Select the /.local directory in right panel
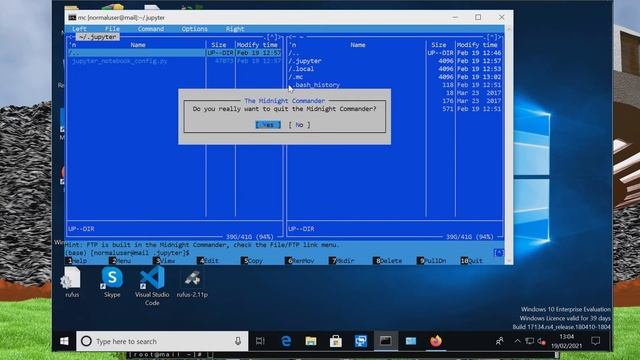Viewport: 640px width, 360px height. (x=395, y=69)
